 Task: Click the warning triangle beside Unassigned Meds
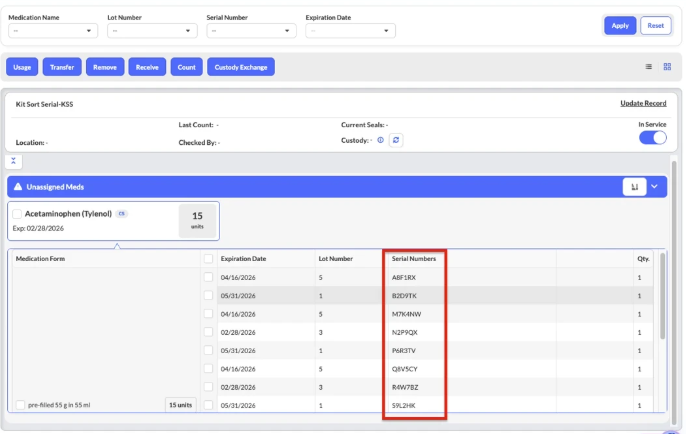pyautogui.click(x=17, y=187)
